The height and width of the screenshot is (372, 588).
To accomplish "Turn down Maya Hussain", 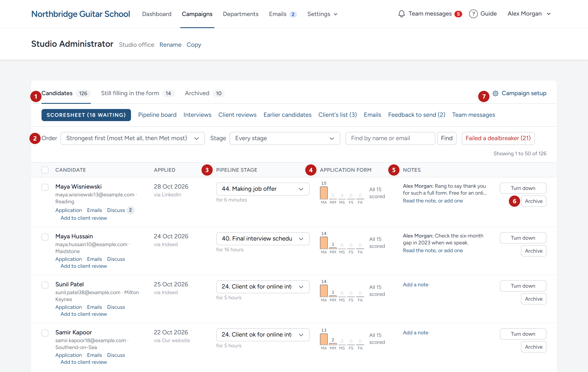I will (523, 238).
